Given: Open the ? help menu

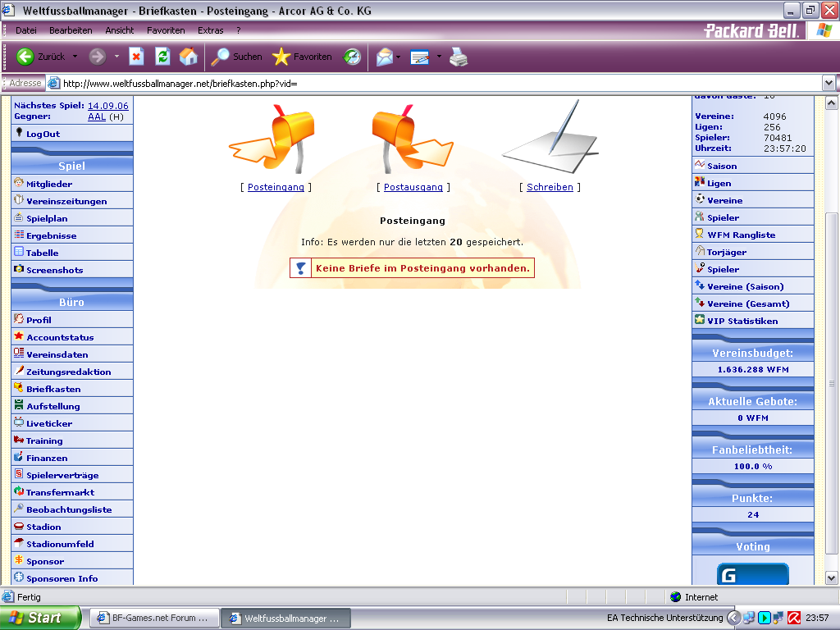Looking at the screenshot, I should pos(239,30).
